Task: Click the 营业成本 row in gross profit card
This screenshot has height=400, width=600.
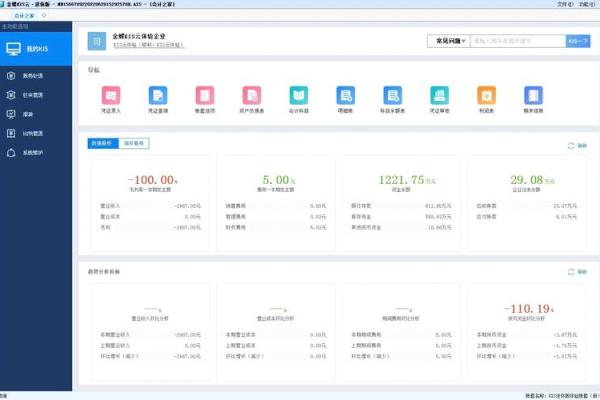Action: coord(150,217)
